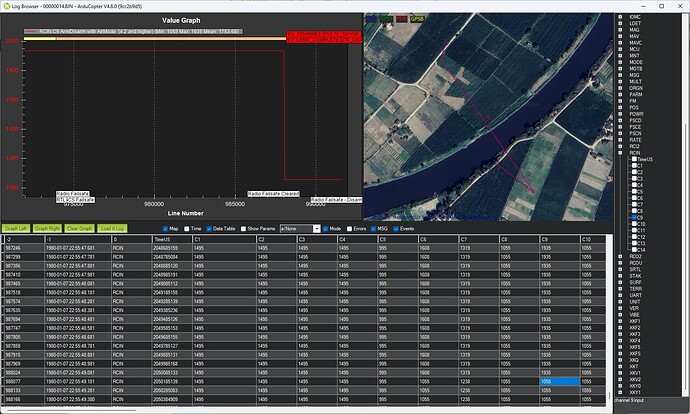Screen dimensions: 690x414
Task: Click the Log Browser app icon in title bar
Action: (6, 6)
